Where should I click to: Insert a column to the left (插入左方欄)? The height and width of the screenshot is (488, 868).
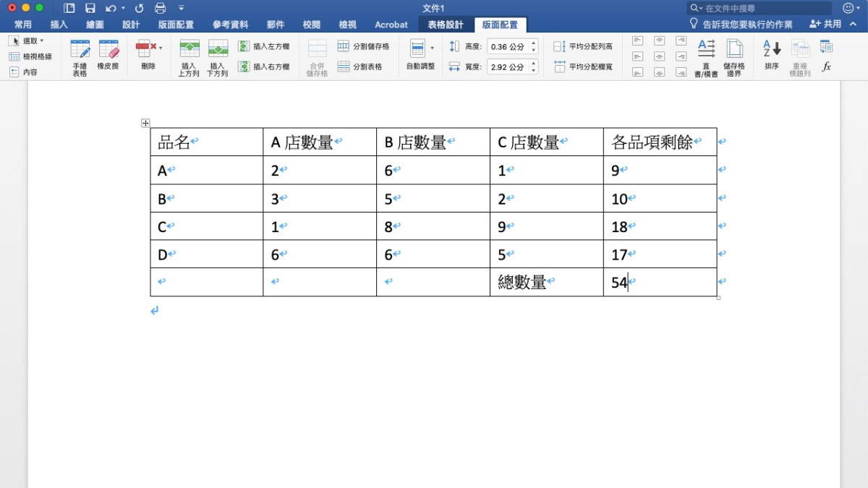pyautogui.click(x=263, y=46)
